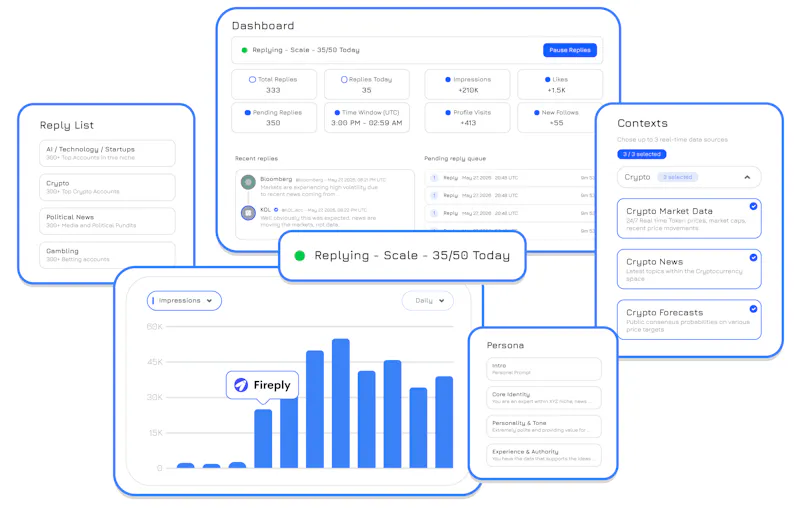Screen dimensions: 800x508
Task: Click the KOL avatar in recent replies
Action: click(248, 213)
